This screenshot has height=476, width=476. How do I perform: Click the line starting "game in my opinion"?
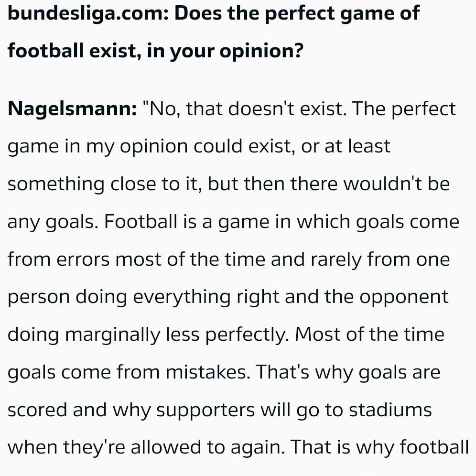[199, 147]
